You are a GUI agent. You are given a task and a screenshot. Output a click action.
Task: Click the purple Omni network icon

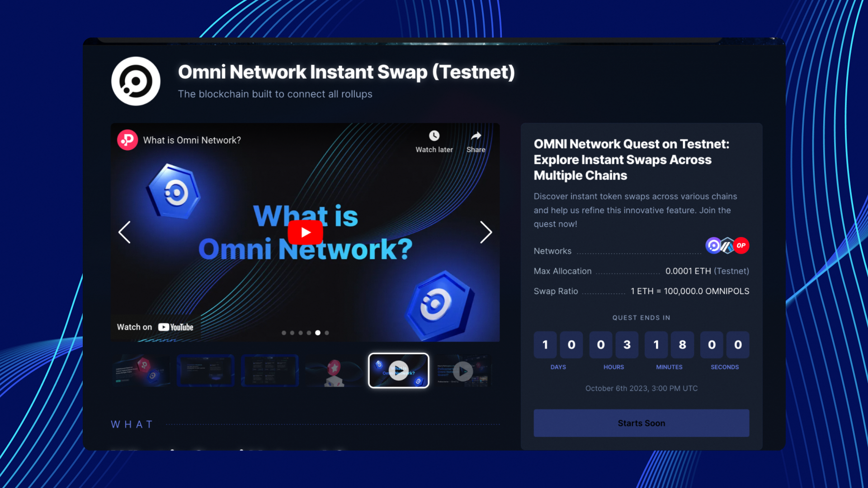click(713, 245)
